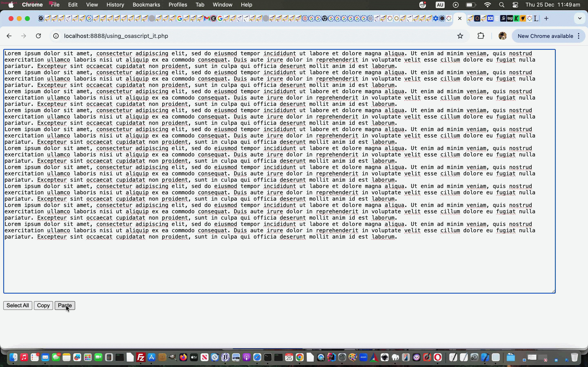Viewport: 588px width, 367px height.
Task: Open macOS Control Center toggles
Action: [515, 5]
